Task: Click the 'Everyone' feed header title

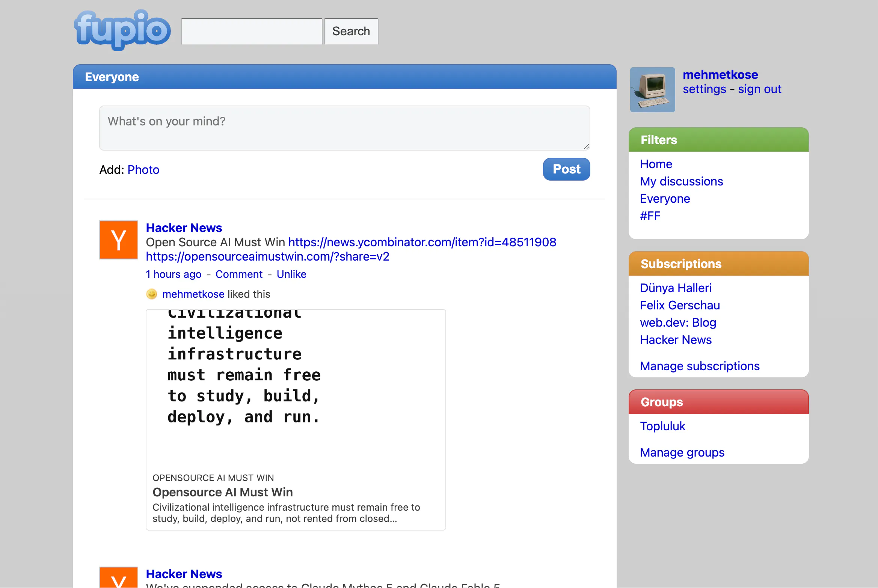Action: 112,77
